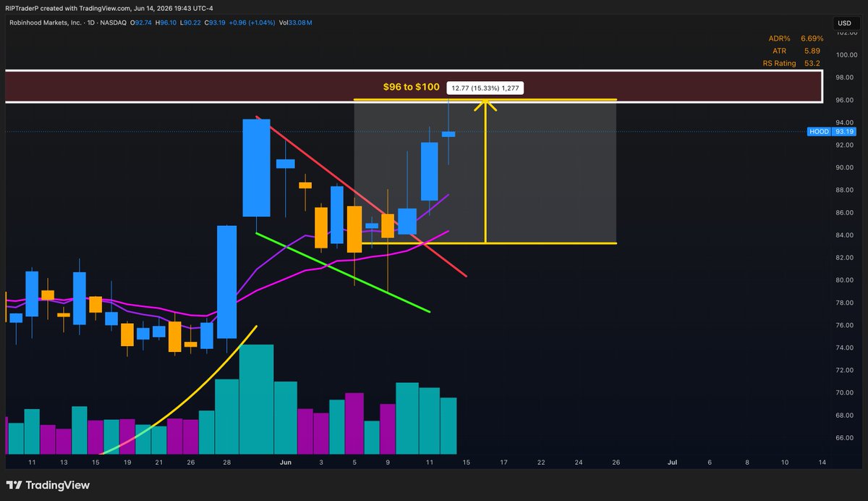Click the Jul label on time axis
Image resolution: width=868 pixels, height=501 pixels.
[x=672, y=462]
